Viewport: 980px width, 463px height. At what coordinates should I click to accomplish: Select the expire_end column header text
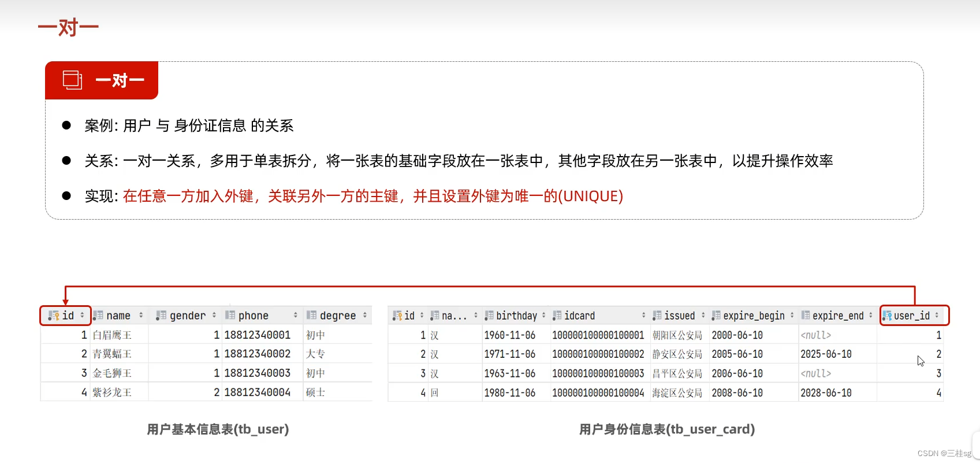click(838, 316)
